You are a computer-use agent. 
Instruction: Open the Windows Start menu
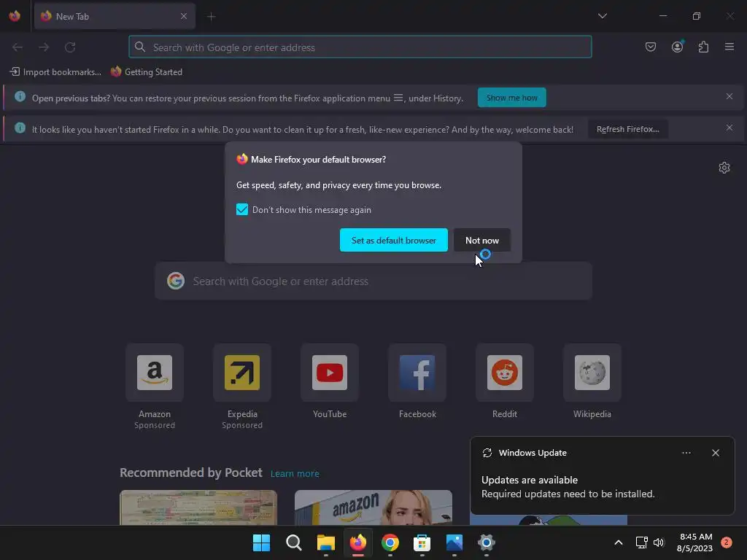pos(261,542)
